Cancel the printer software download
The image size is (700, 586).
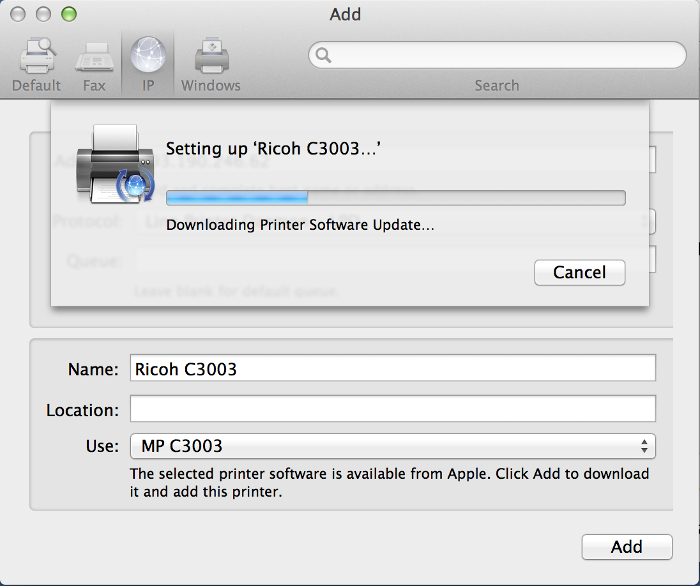click(579, 272)
